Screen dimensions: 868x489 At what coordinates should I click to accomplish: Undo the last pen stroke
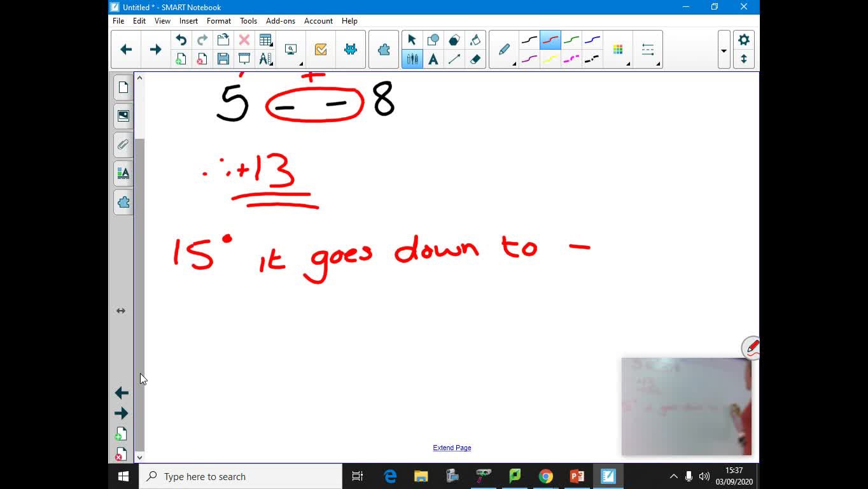tap(181, 40)
